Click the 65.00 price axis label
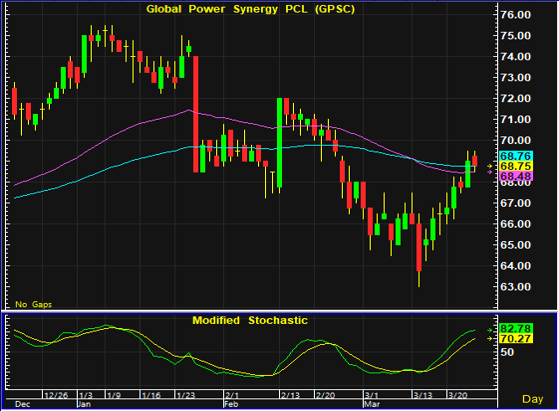 point(516,245)
